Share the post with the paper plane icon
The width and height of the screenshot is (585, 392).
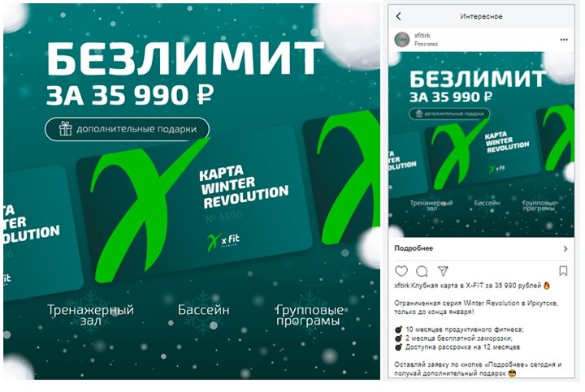tap(443, 271)
